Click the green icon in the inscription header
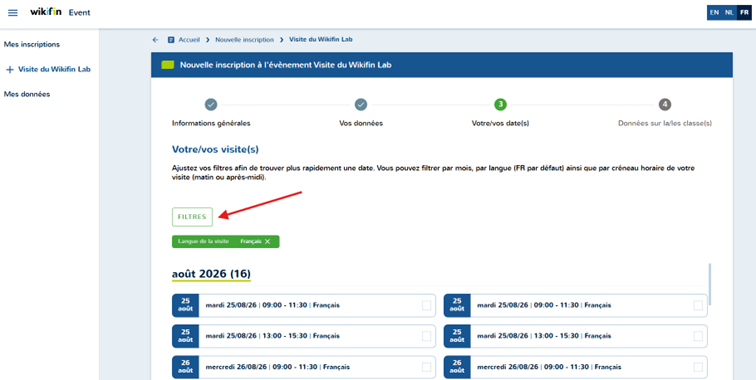This screenshot has width=756, height=380. 167,65
